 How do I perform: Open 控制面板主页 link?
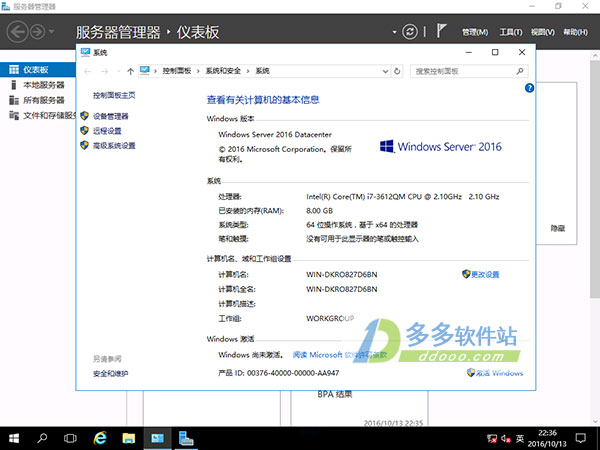[114, 95]
